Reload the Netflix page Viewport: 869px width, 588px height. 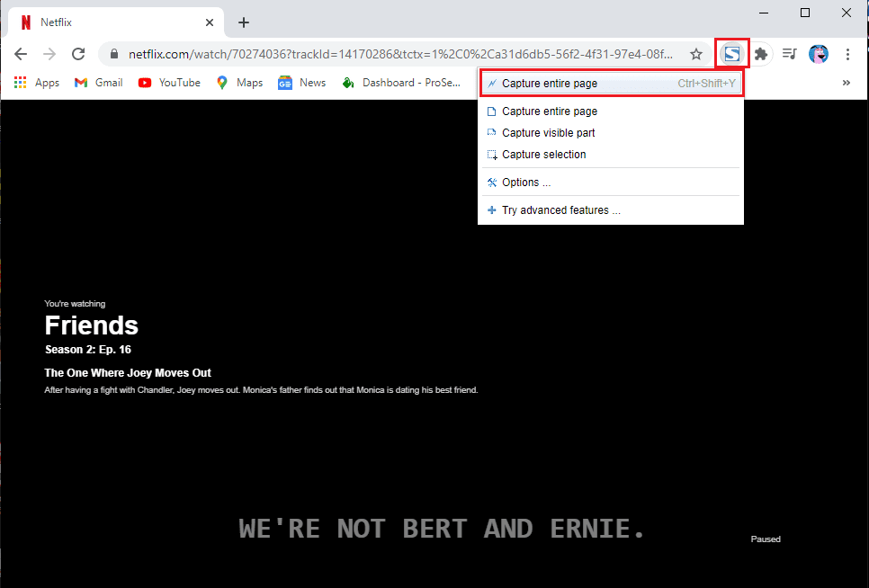78,54
